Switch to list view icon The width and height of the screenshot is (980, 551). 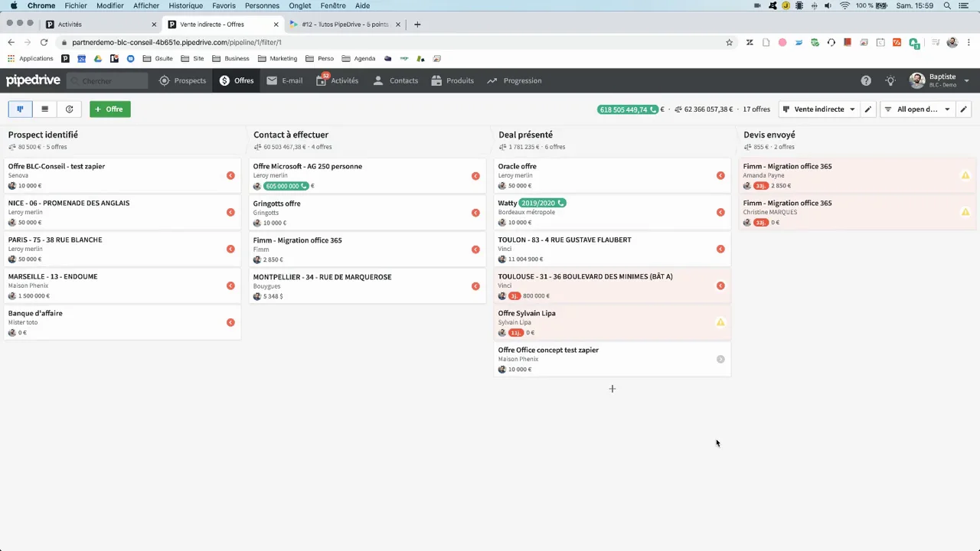[x=44, y=109]
